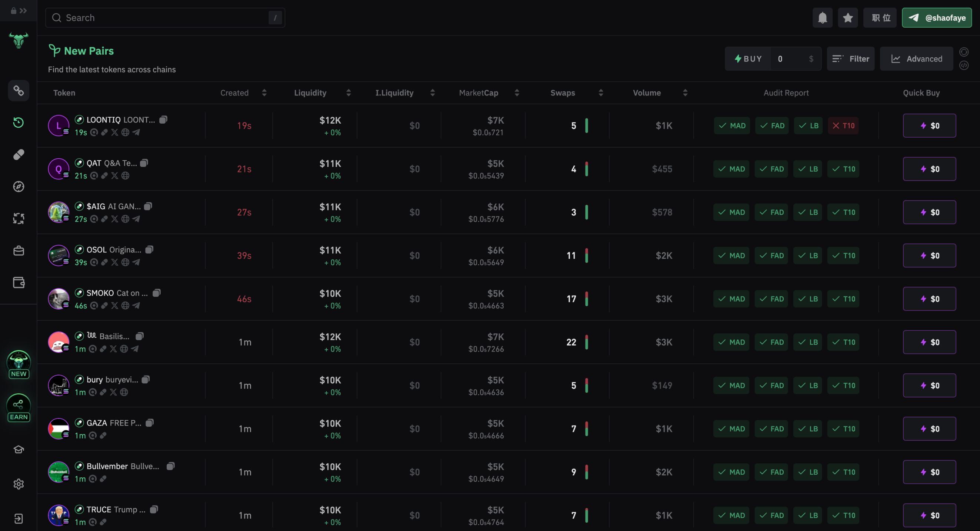Image resolution: width=980 pixels, height=531 pixels.
Task: Sort by Created column arrows
Action: [x=264, y=93]
